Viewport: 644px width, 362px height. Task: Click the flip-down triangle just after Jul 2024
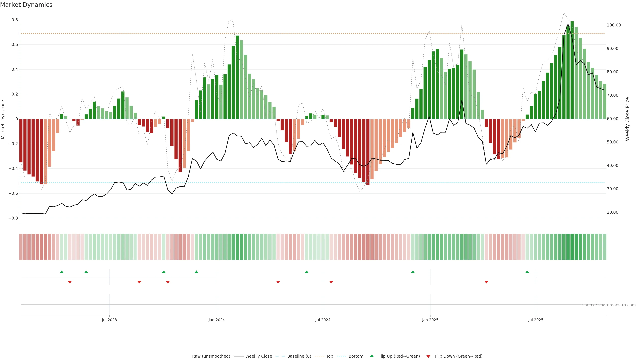pos(331,282)
